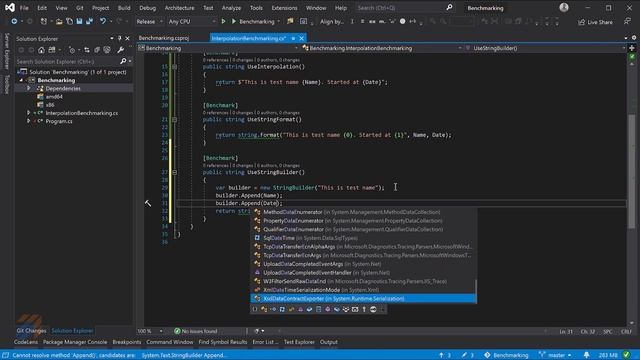Image resolution: width=640 pixels, height=360 pixels.
Task: Open the Architecture menu
Action: click(x=179, y=8)
